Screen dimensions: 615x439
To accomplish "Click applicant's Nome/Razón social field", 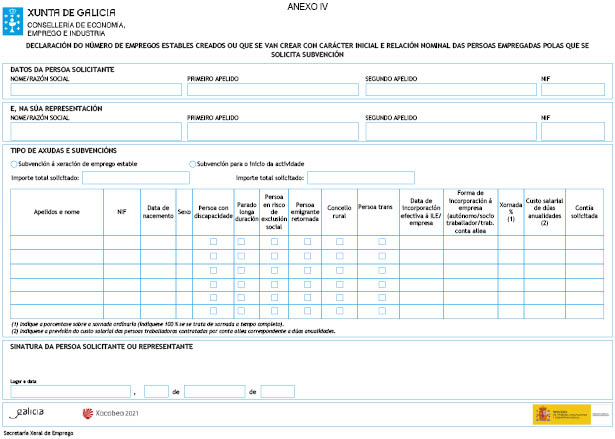I will [95, 89].
